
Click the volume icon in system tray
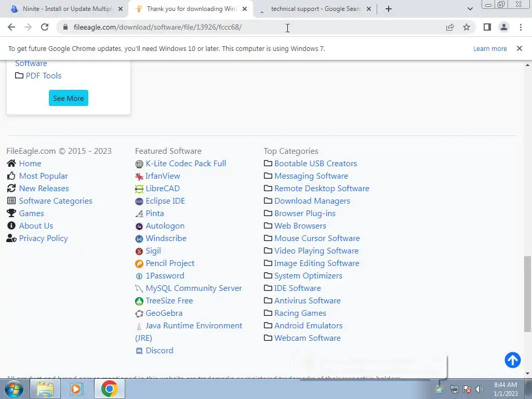click(x=479, y=389)
